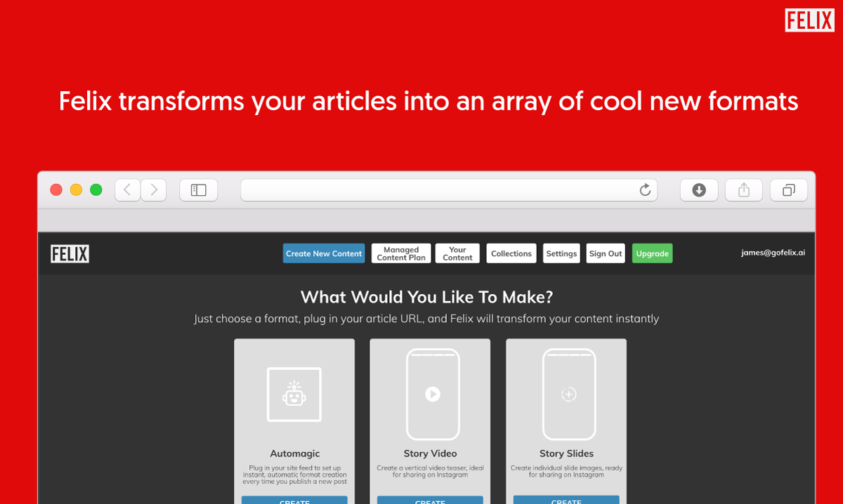Click the 'What Would You Like To Make?' heading
This screenshot has height=504, width=843.
(427, 297)
